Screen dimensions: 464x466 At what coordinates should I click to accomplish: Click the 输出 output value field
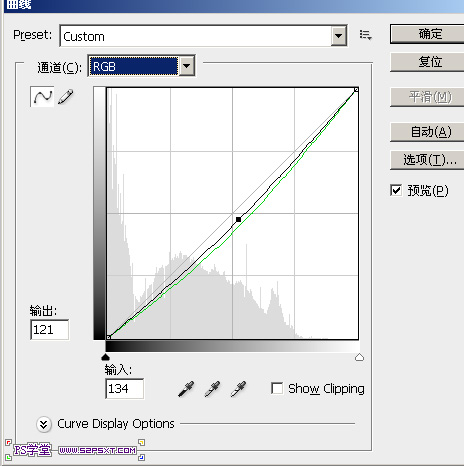click(x=50, y=330)
